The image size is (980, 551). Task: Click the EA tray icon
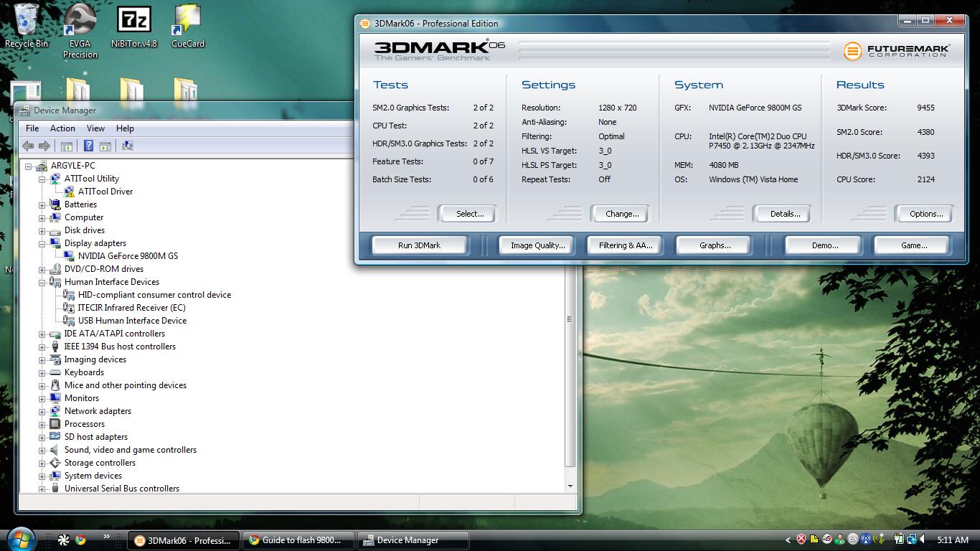tap(853, 540)
